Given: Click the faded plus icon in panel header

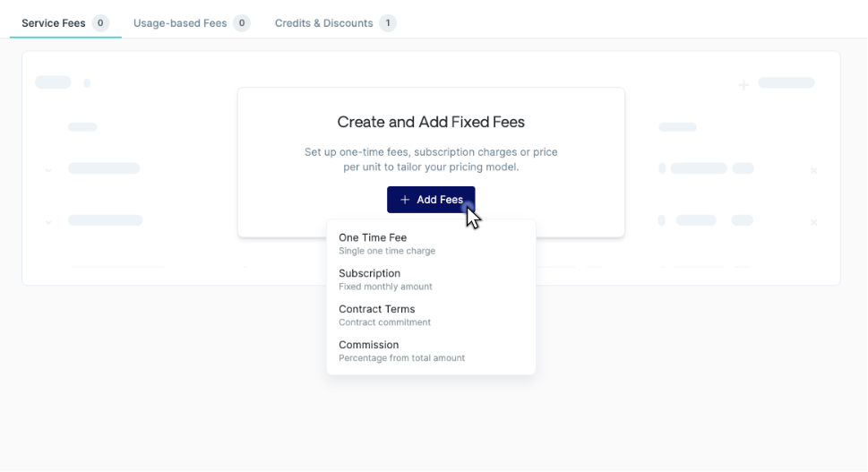Looking at the screenshot, I should (x=743, y=85).
